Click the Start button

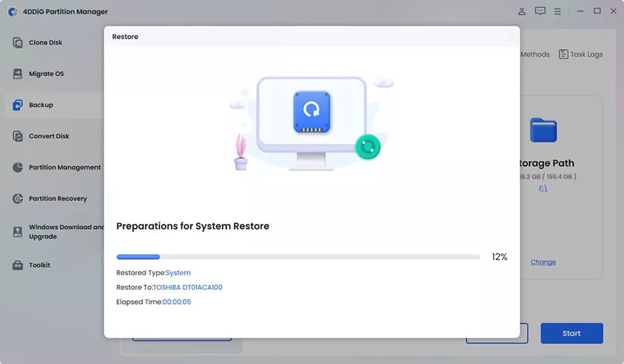pyautogui.click(x=571, y=333)
